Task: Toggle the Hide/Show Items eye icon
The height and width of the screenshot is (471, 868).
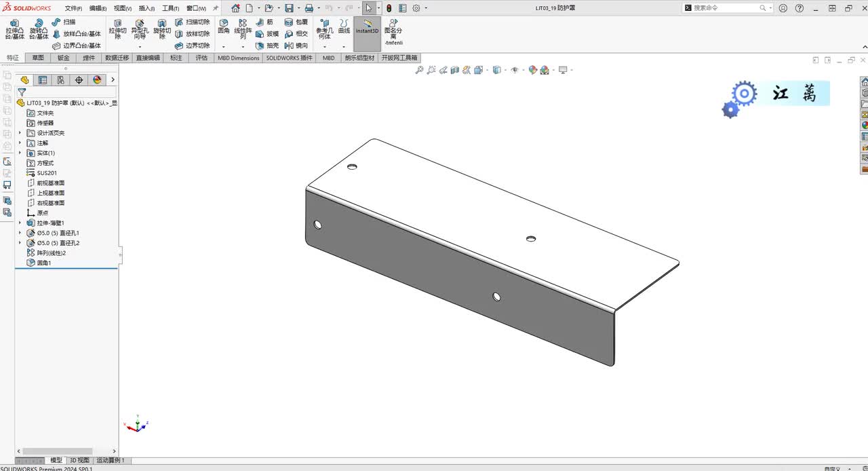Action: pyautogui.click(x=514, y=70)
